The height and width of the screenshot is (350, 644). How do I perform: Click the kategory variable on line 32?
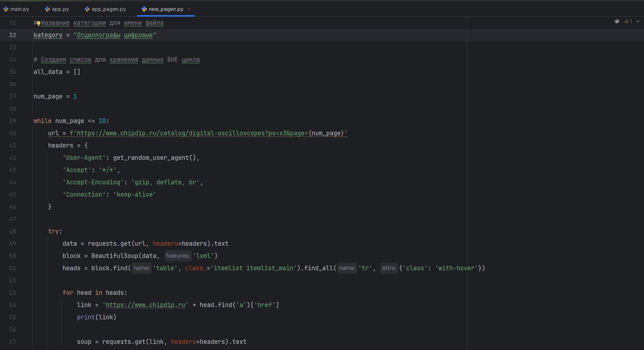(48, 35)
